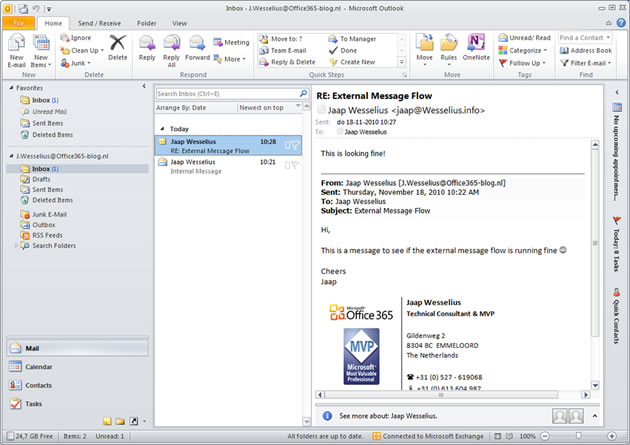The height and width of the screenshot is (445, 630).
Task: Open the File tab
Action: (18, 23)
